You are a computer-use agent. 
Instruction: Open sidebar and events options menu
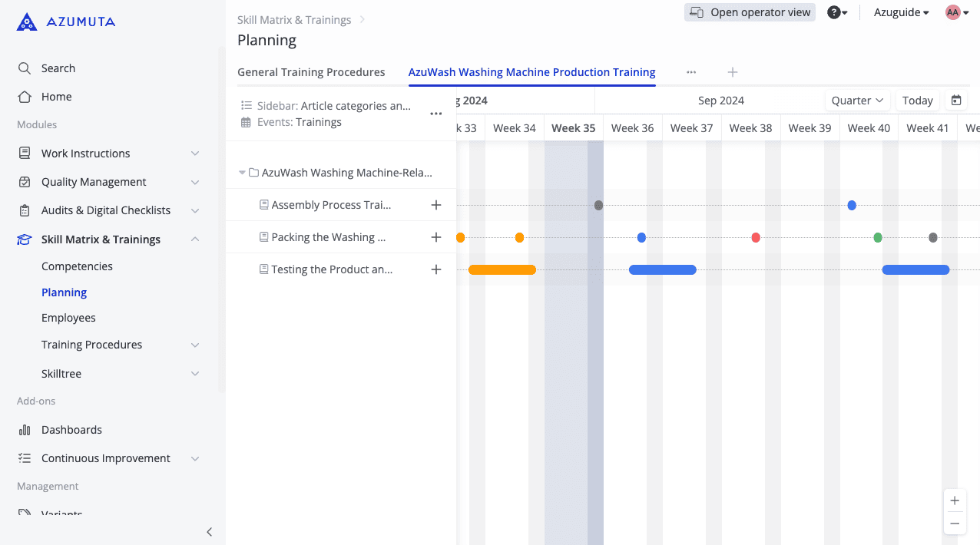click(x=435, y=114)
